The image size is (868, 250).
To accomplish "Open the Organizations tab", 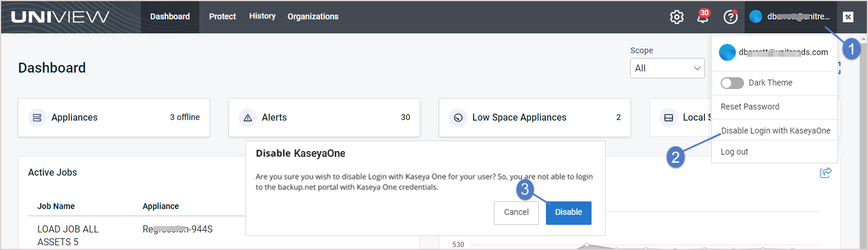I will point(313,17).
